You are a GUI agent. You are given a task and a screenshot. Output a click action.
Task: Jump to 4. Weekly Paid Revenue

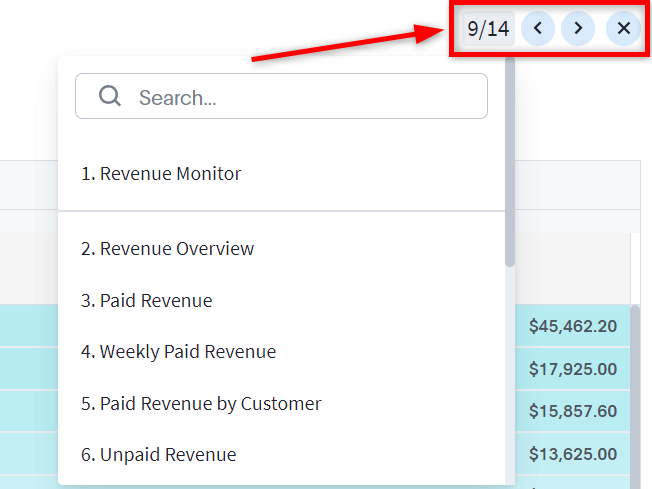(x=178, y=351)
